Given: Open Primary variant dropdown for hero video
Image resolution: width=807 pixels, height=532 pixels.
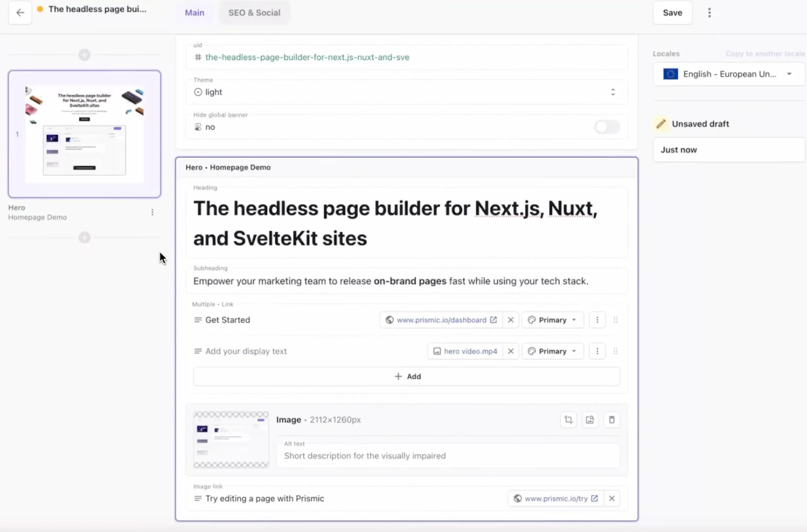Looking at the screenshot, I should pos(553,351).
